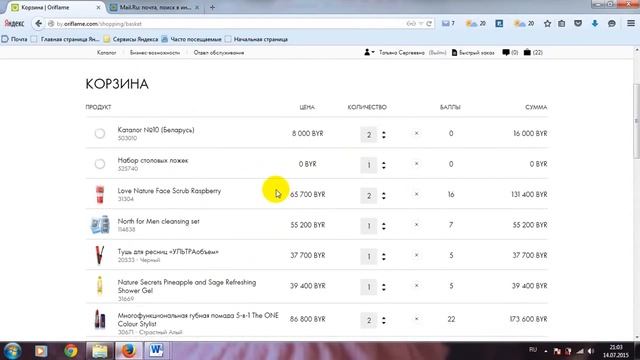The height and width of the screenshot is (360, 640).
Task: Open the media player taskbar icon
Action: pos(41,351)
